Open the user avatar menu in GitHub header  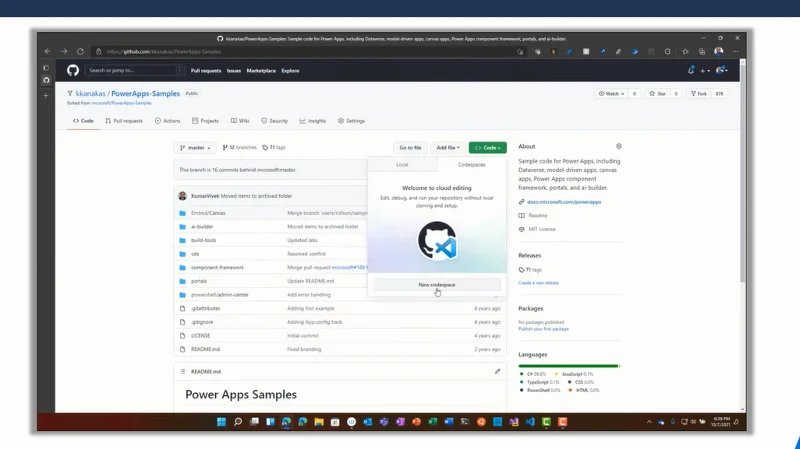point(721,70)
